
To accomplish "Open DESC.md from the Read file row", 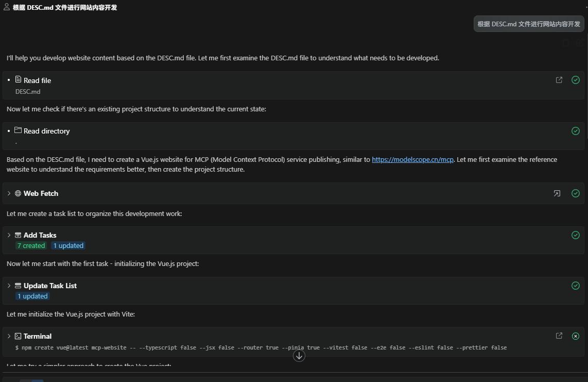I will pos(559,80).
